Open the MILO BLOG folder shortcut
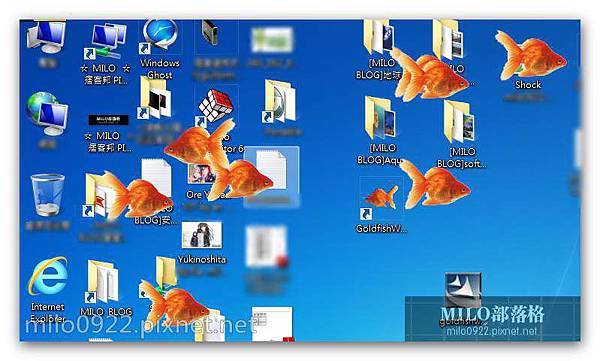Screen dimensions: 600x361 [x=103, y=281]
